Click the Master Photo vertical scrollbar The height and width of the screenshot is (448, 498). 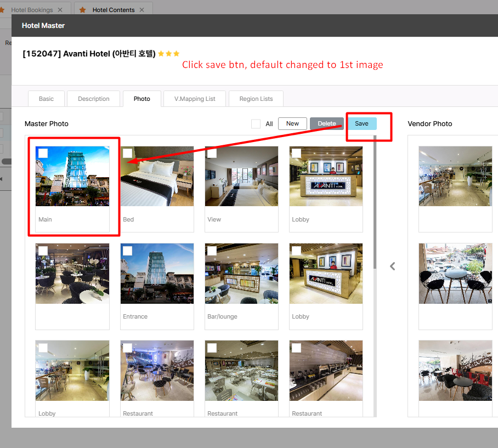coord(375,203)
